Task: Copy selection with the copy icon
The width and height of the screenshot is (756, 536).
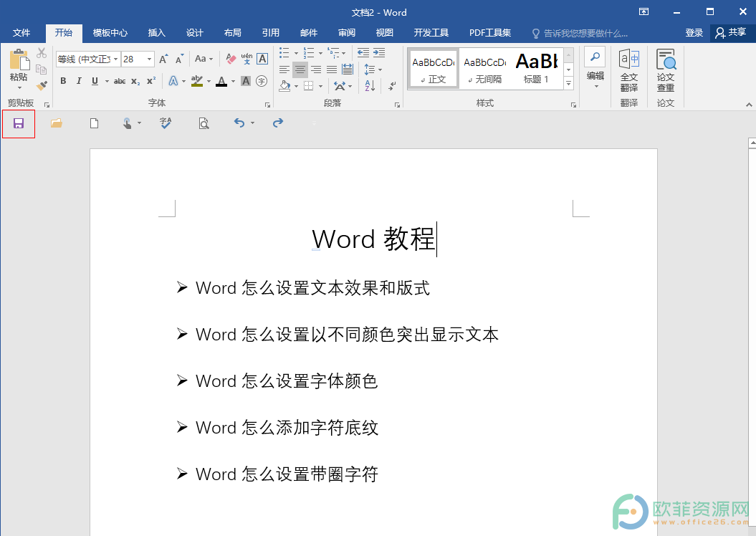Action: 42,70
